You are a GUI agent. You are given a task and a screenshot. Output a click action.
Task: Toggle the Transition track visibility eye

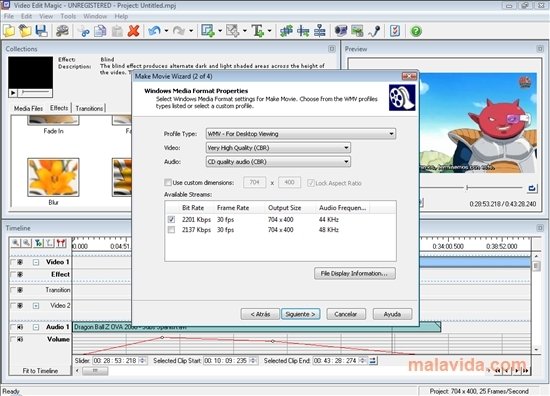(20, 290)
